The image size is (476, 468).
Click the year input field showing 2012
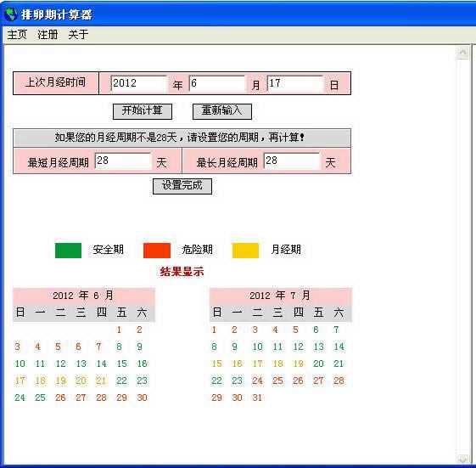139,83
